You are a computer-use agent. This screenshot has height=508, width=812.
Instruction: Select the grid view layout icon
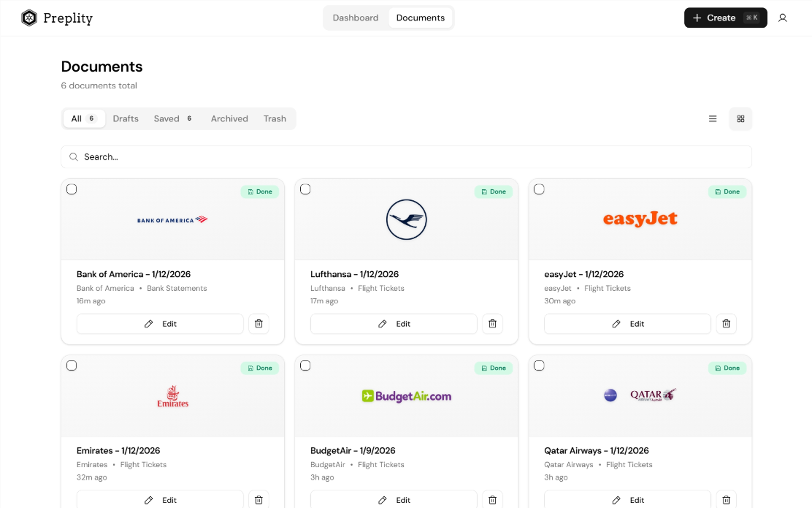740,119
